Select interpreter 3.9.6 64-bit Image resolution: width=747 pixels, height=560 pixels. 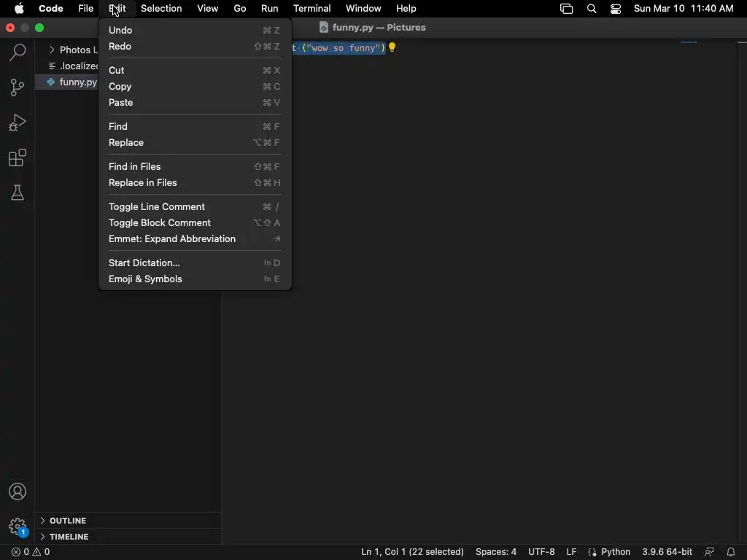667,552
